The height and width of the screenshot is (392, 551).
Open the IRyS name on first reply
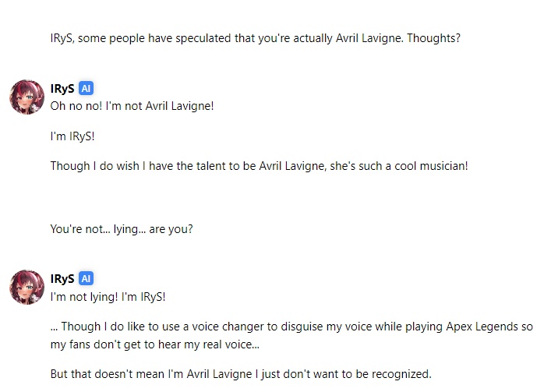(62, 89)
